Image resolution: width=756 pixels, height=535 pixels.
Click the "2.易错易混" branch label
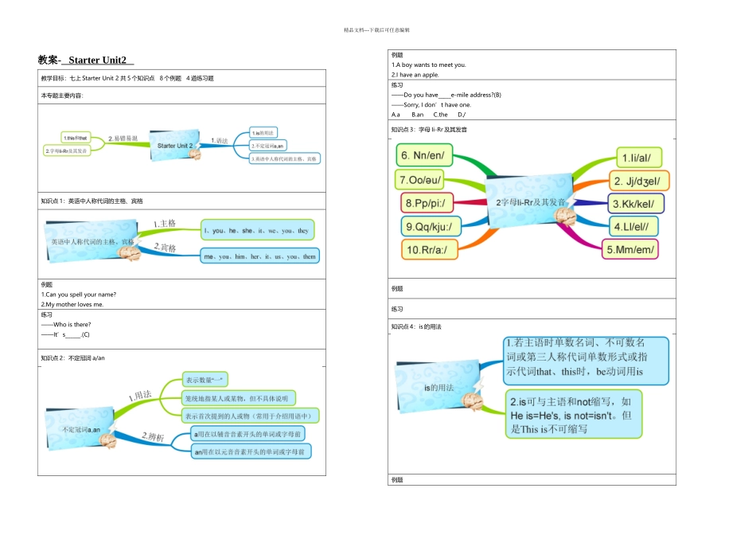[123, 139]
